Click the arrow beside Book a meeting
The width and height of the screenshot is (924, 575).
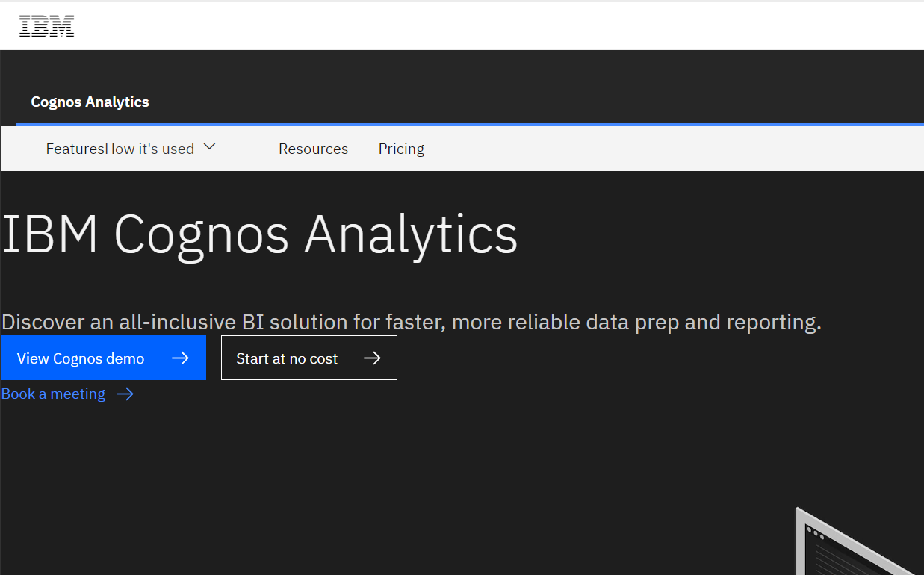coord(125,394)
